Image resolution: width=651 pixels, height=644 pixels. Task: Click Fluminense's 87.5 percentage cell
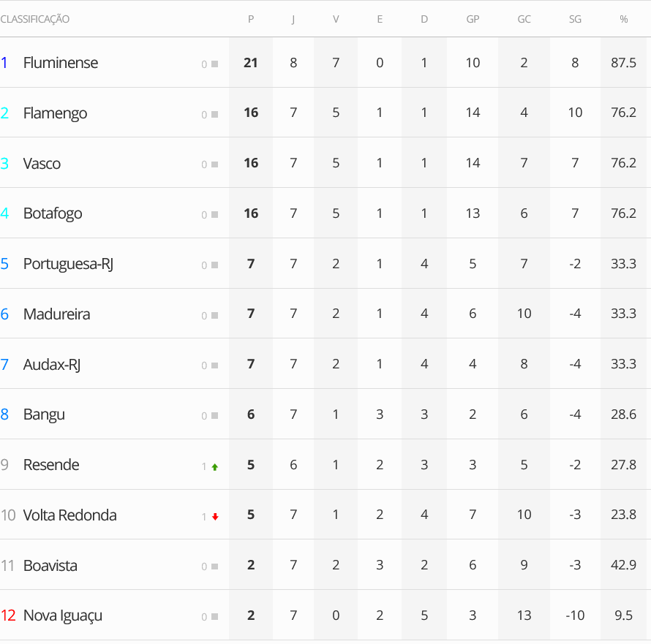(x=623, y=63)
